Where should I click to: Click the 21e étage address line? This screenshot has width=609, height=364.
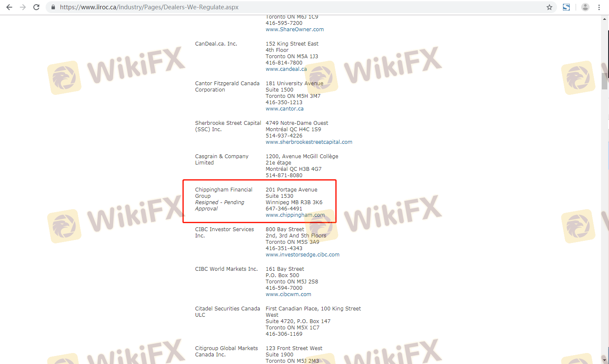tap(278, 163)
